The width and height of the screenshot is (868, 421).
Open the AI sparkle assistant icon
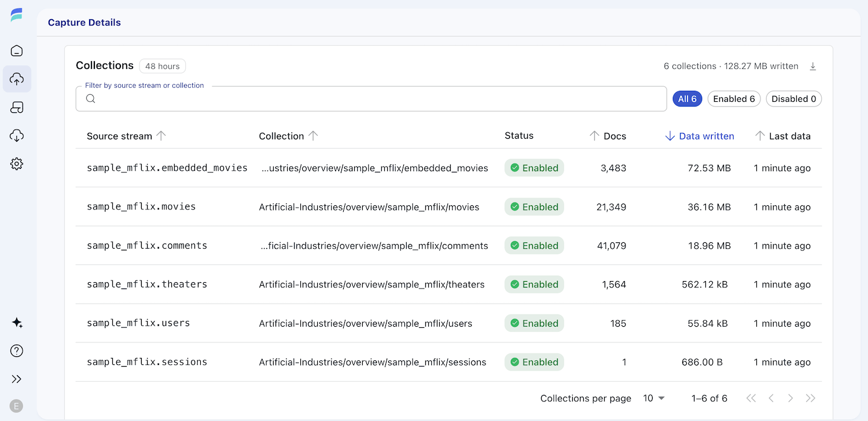[x=17, y=323]
